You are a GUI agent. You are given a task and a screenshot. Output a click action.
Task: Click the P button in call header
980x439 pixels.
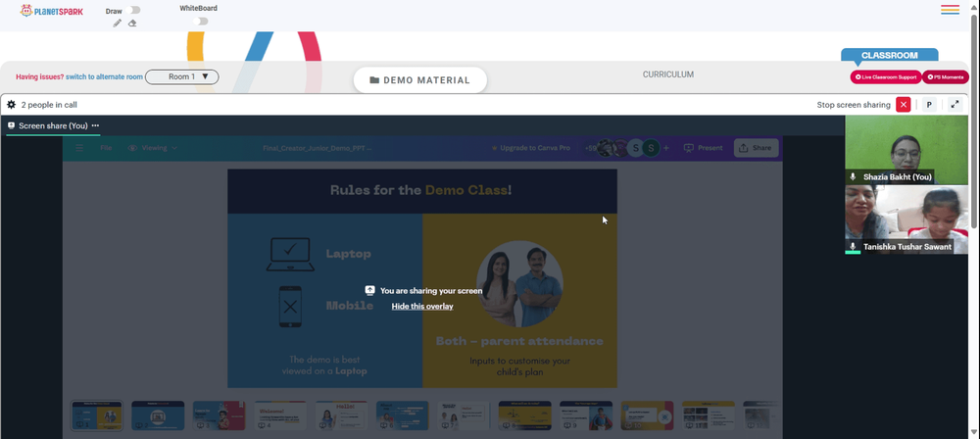[929, 105]
